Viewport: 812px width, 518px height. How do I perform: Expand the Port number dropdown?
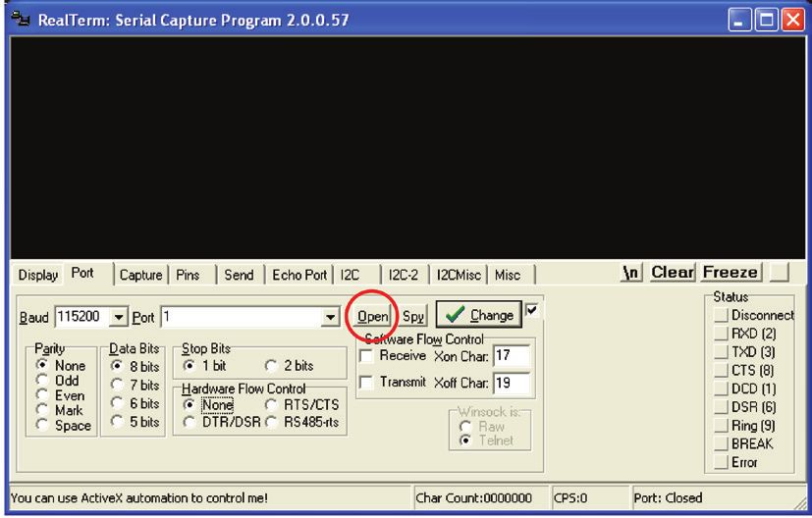[x=330, y=317]
